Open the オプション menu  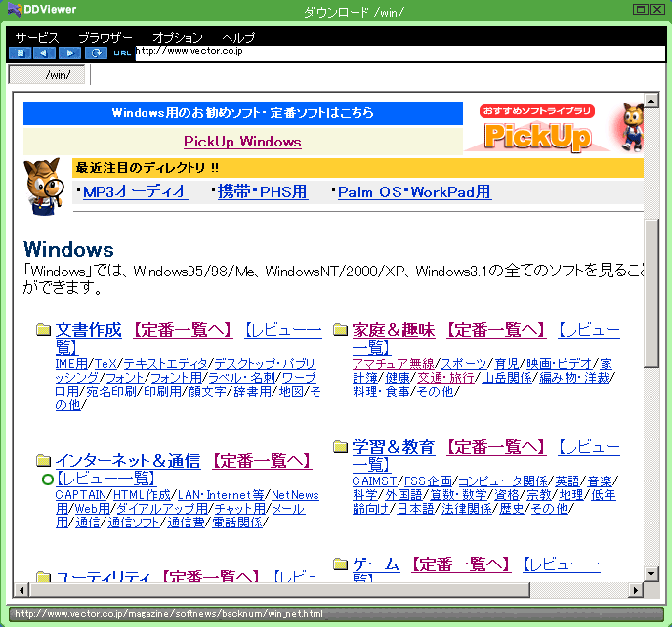tap(178, 38)
